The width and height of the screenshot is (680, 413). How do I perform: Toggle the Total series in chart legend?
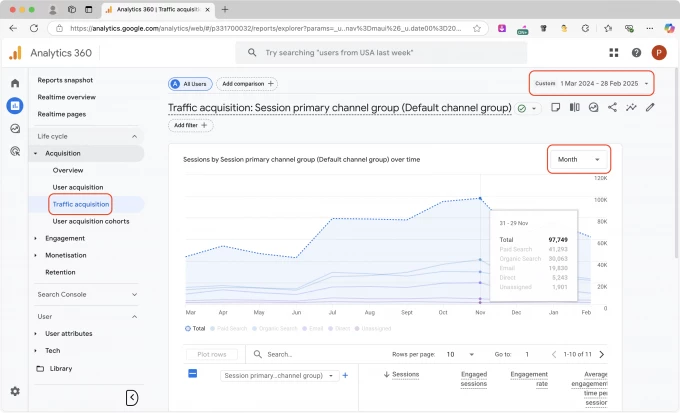[x=195, y=328]
